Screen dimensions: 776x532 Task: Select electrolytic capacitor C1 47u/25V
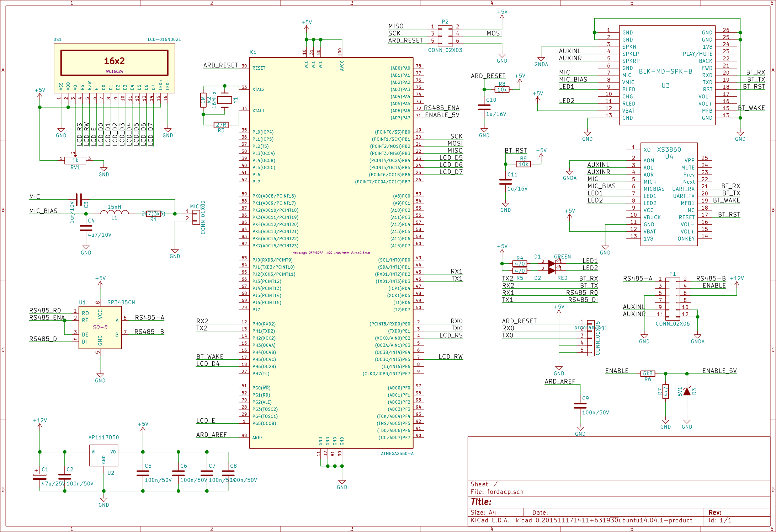pyautogui.click(x=39, y=477)
